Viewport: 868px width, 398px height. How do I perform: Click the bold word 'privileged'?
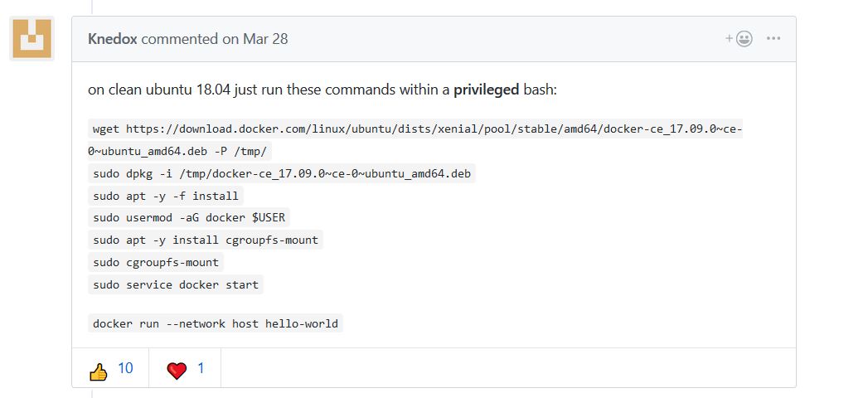click(x=486, y=90)
